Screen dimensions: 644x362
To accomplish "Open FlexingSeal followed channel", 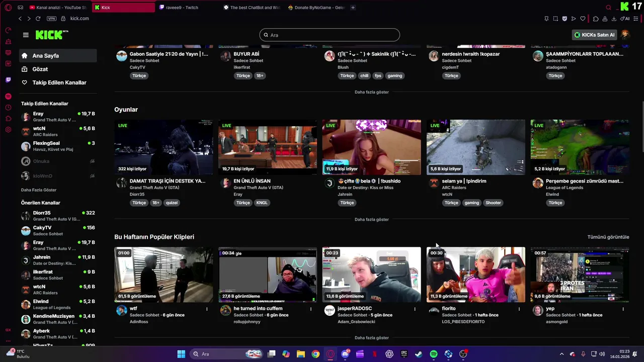I will (58, 146).
